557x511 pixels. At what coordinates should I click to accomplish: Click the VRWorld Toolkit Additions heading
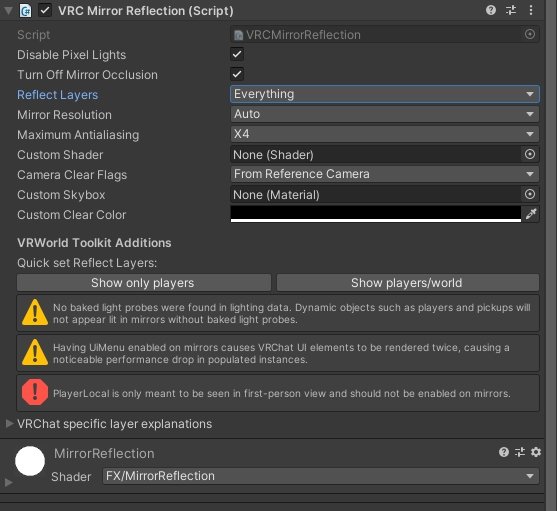94,243
